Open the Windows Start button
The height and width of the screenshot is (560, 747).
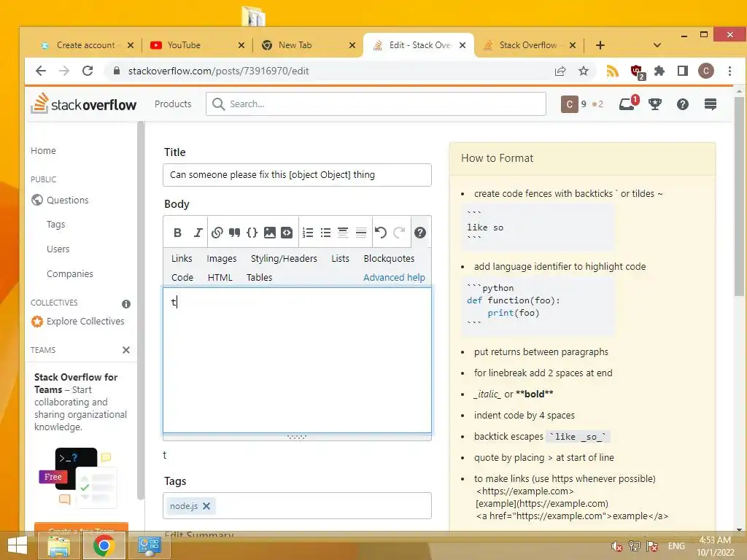coord(18,545)
